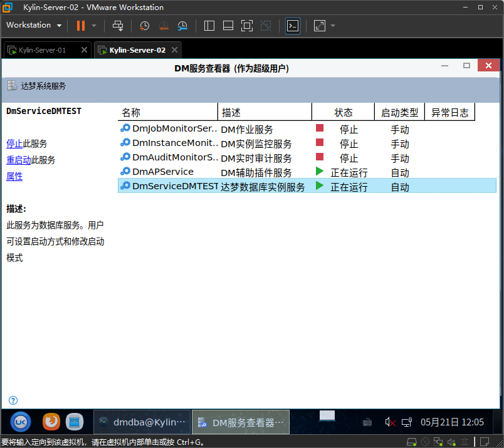Sort by the 名称 column header

click(x=168, y=112)
